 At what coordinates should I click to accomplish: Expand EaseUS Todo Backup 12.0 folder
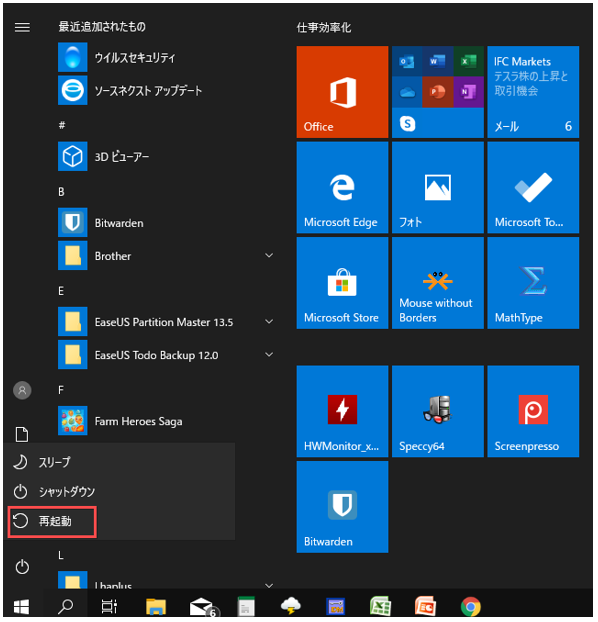[269, 354]
